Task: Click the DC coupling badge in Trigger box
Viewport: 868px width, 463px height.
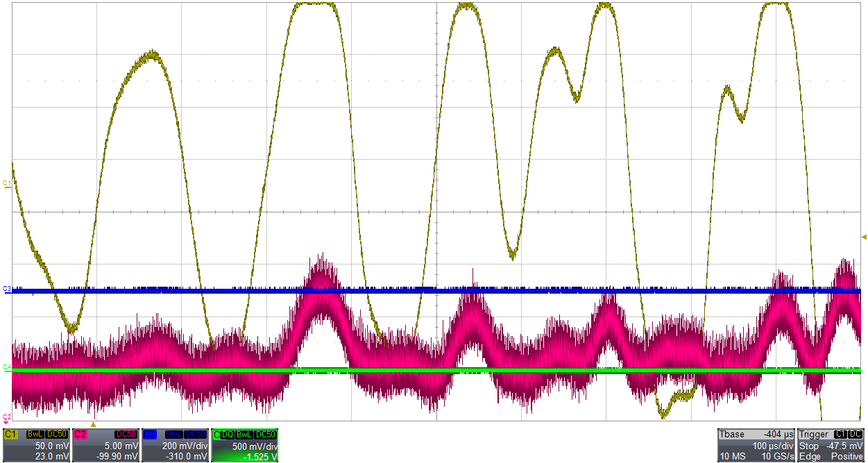Action: [x=855, y=435]
